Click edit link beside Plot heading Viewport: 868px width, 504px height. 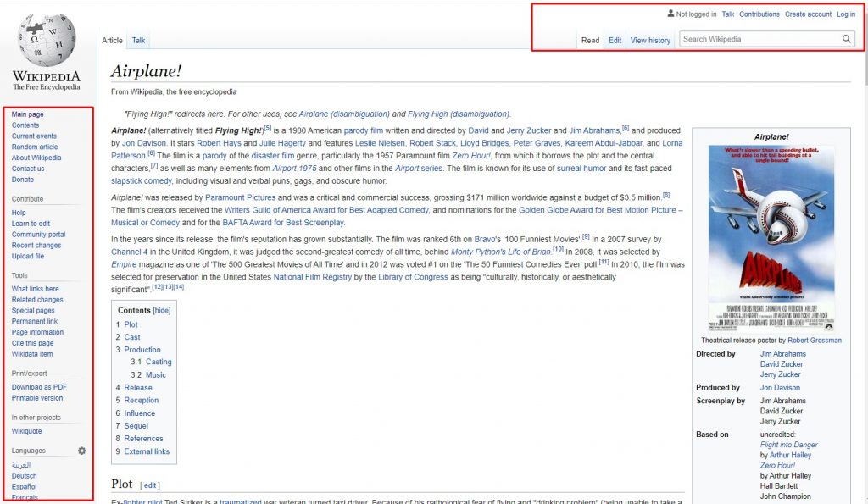(150, 485)
